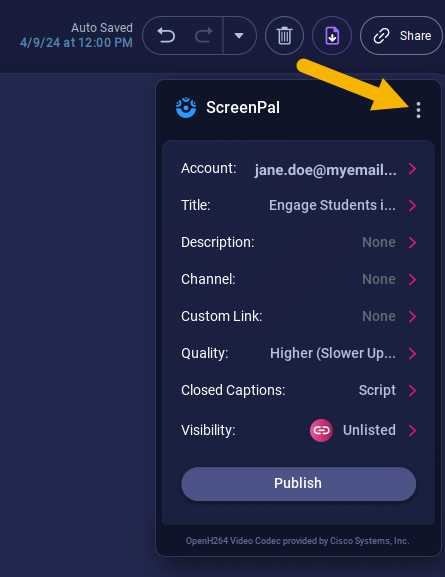Click the pink Unlisted link icon
The image size is (445, 577).
[x=321, y=430]
